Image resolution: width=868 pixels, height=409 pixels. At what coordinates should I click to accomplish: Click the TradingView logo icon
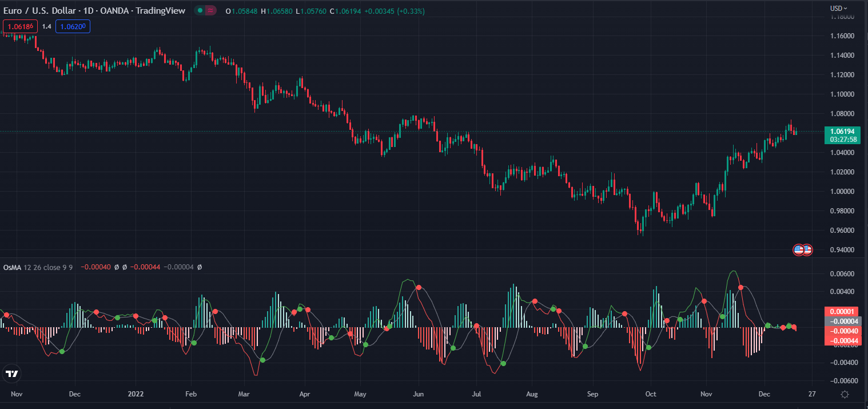pos(11,374)
